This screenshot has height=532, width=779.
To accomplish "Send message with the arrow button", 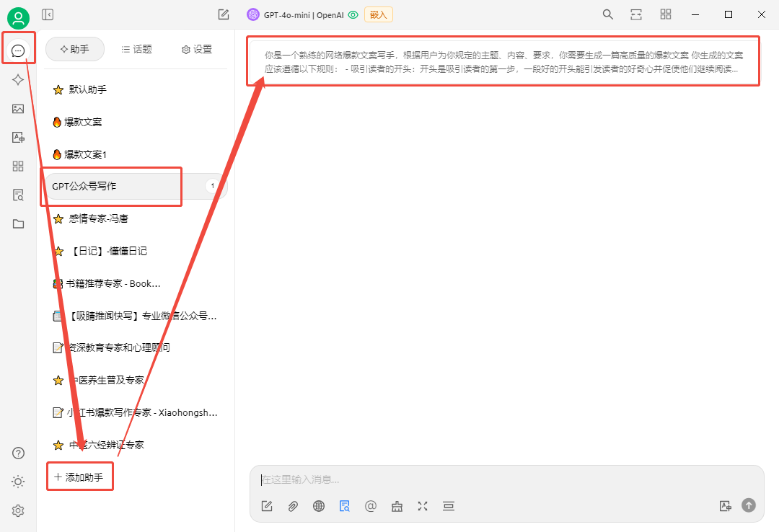I will point(749,505).
